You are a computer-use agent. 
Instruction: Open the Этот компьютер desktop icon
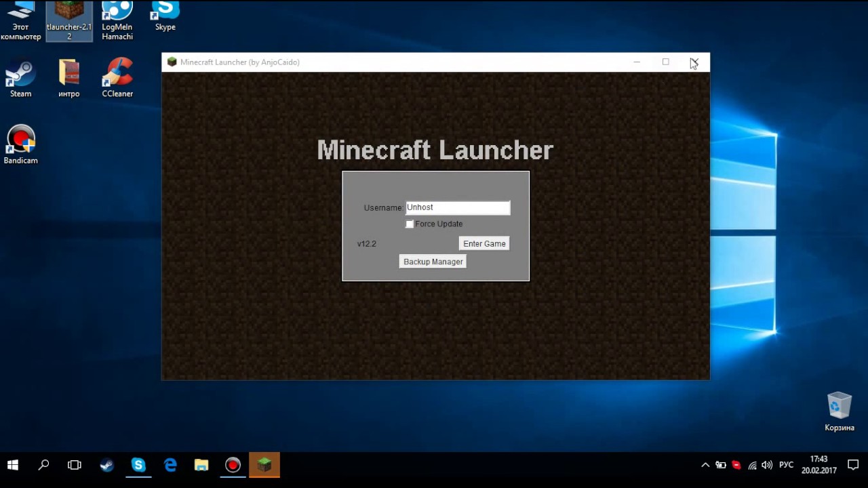pos(20,20)
